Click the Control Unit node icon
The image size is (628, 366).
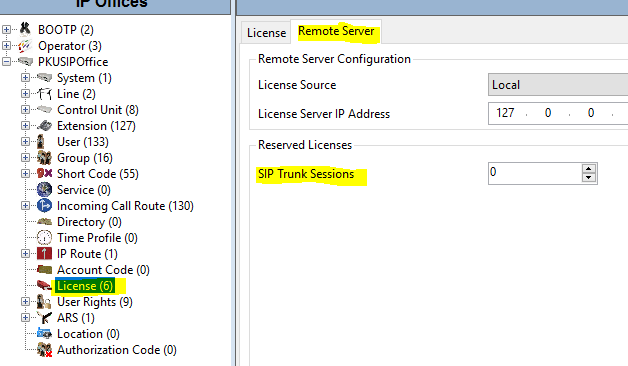point(44,109)
